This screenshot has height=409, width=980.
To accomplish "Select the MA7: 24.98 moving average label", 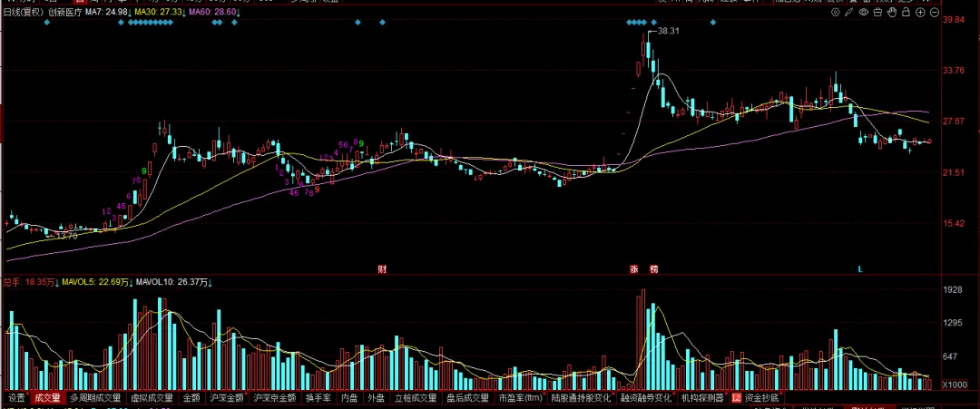I will click(x=107, y=12).
